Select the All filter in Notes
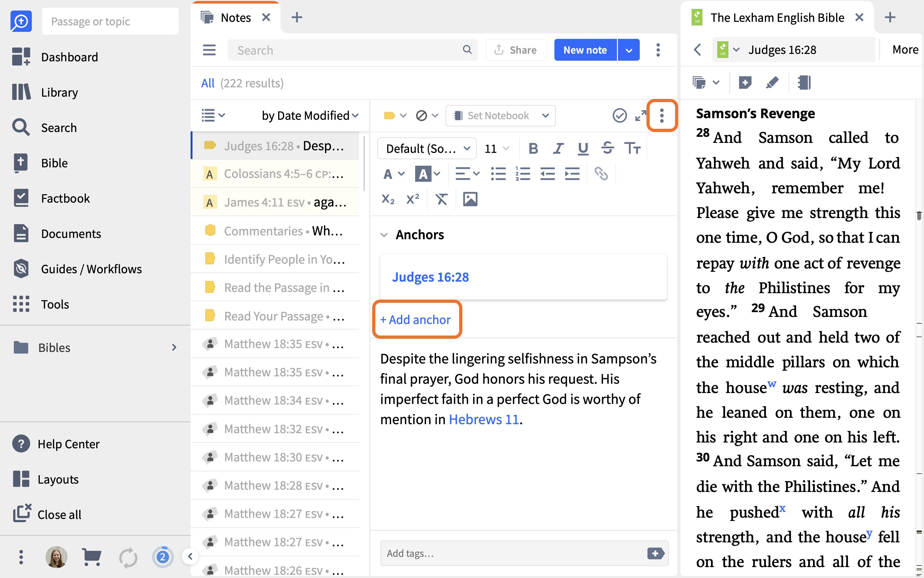The image size is (924, 578). pos(208,83)
